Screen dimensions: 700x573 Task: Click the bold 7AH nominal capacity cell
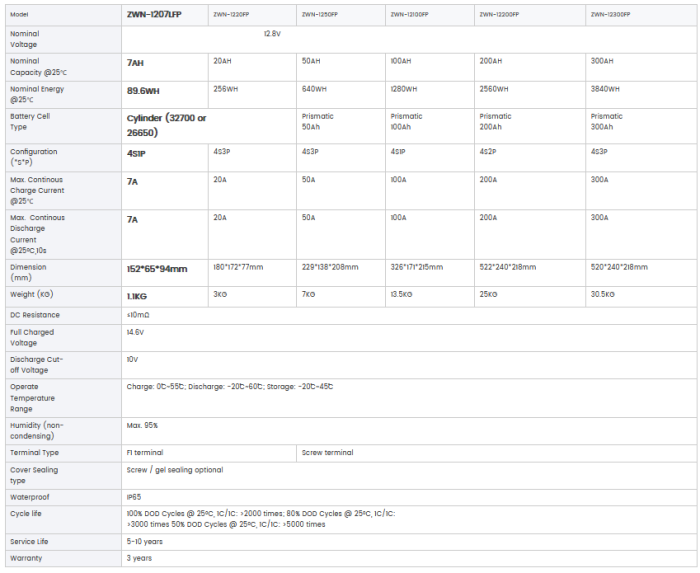point(136,62)
